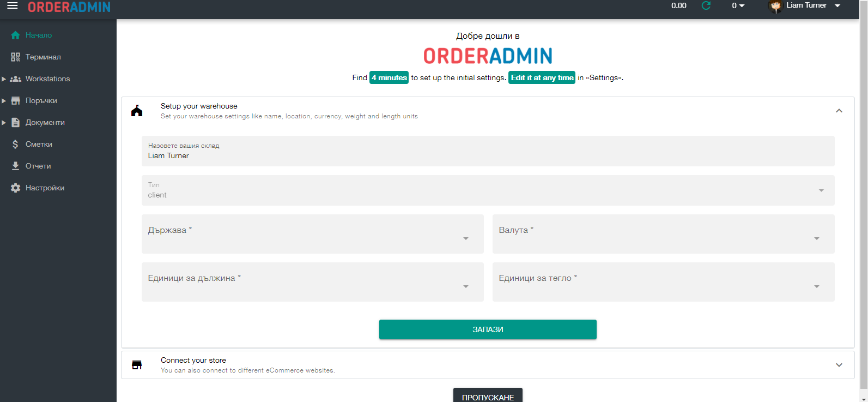Image resolution: width=868 pixels, height=402 pixels.
Task: Expand the Connect your store section
Action: click(839, 365)
